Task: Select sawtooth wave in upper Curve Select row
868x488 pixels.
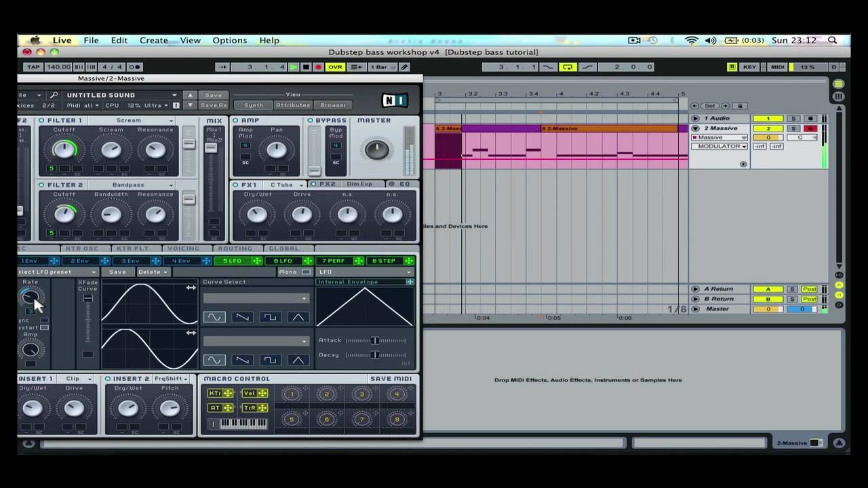Action: (x=242, y=317)
